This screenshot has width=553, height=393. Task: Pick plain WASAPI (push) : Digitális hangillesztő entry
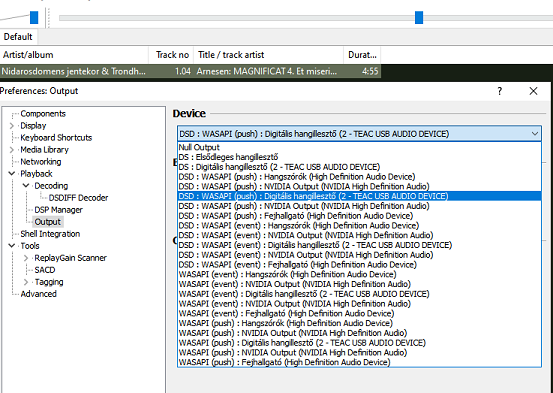coord(359,343)
